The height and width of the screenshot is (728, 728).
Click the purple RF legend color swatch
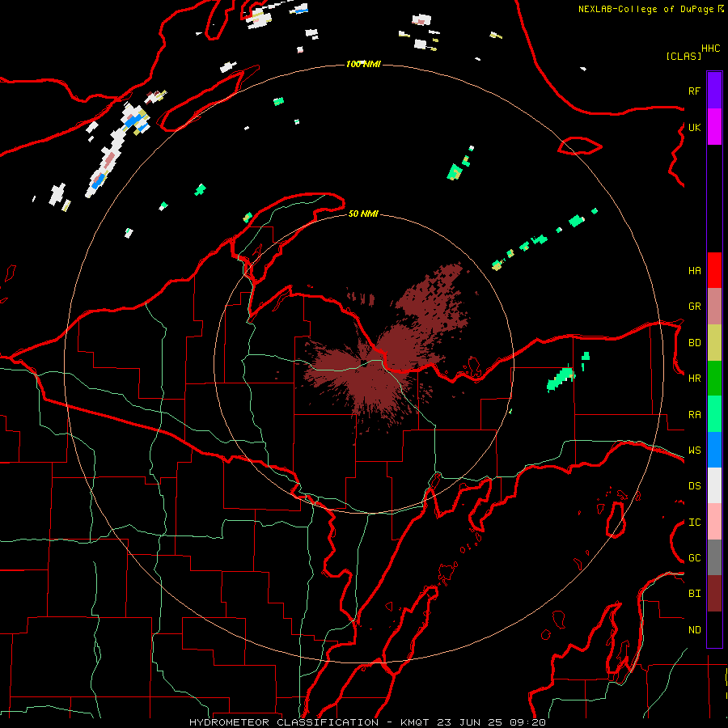pos(714,91)
